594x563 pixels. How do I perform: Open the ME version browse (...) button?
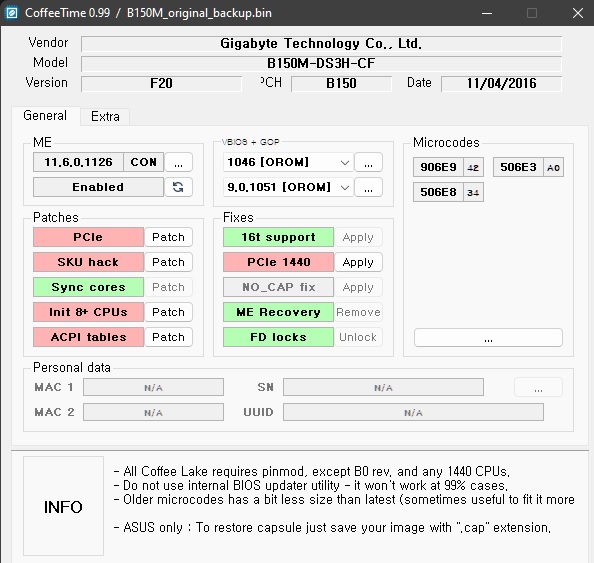pos(178,162)
